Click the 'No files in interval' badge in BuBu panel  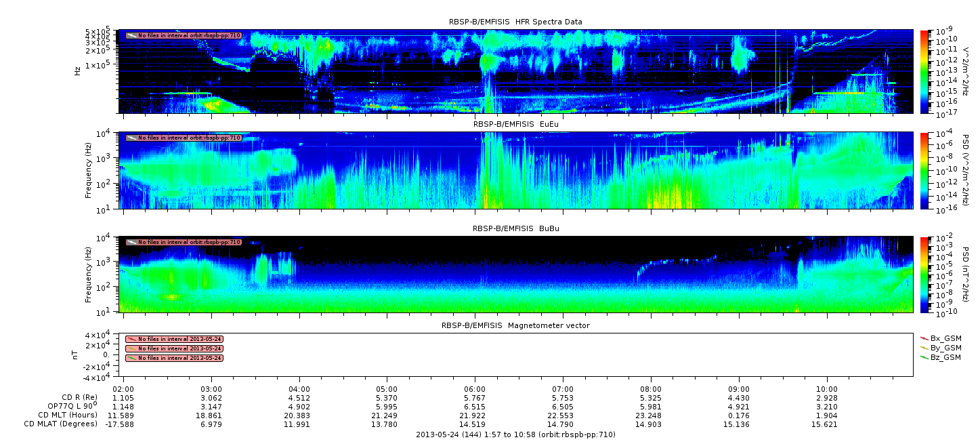184,242
